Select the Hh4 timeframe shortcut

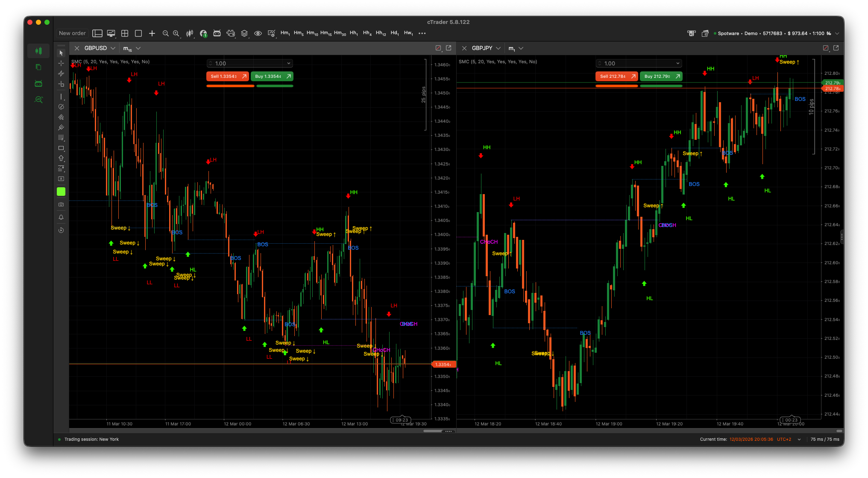(367, 33)
